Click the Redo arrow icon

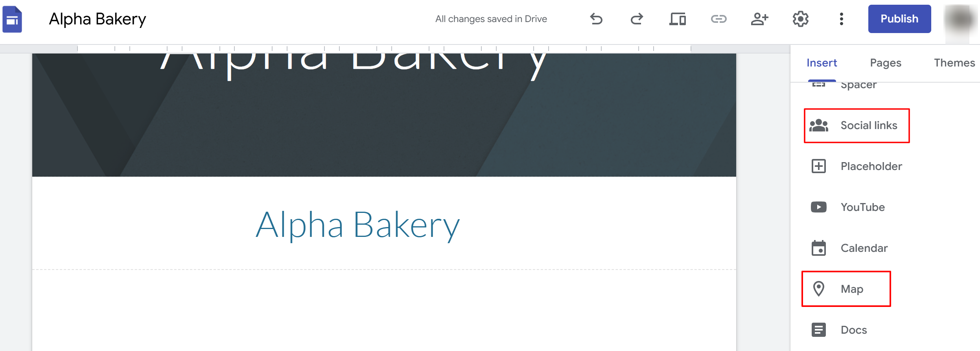637,19
